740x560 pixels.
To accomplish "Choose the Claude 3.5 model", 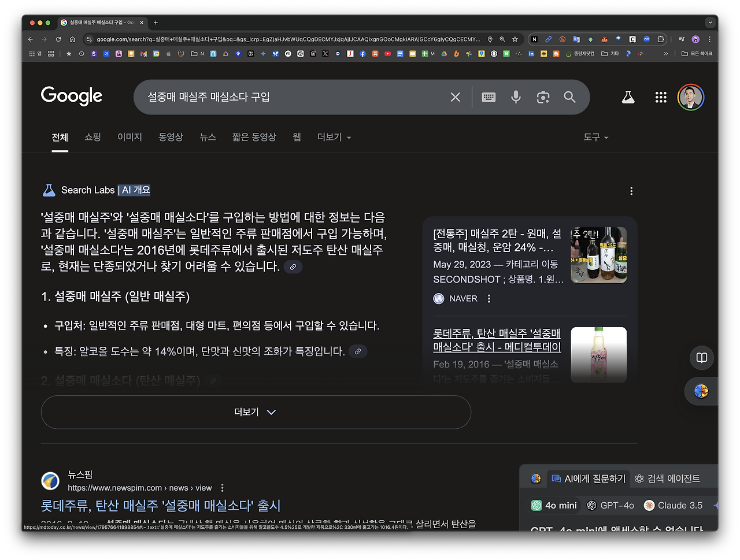I will point(674,506).
